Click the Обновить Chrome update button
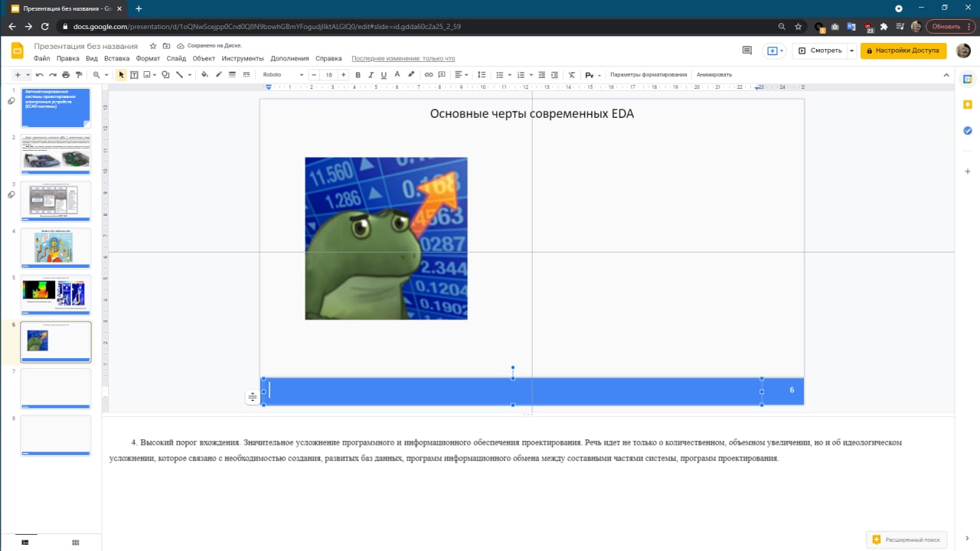The height and width of the screenshot is (551, 980). 950,26
